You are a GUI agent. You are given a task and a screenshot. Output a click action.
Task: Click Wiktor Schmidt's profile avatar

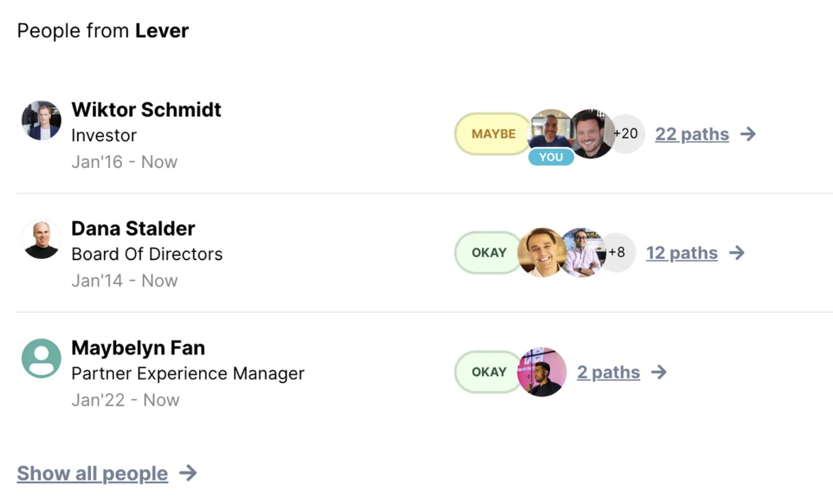point(41,120)
